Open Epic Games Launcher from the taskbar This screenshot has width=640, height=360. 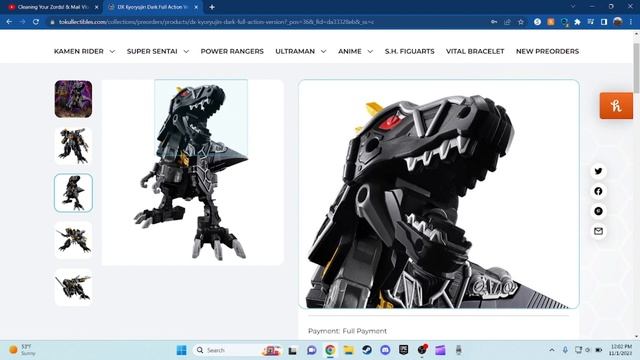coord(403,350)
